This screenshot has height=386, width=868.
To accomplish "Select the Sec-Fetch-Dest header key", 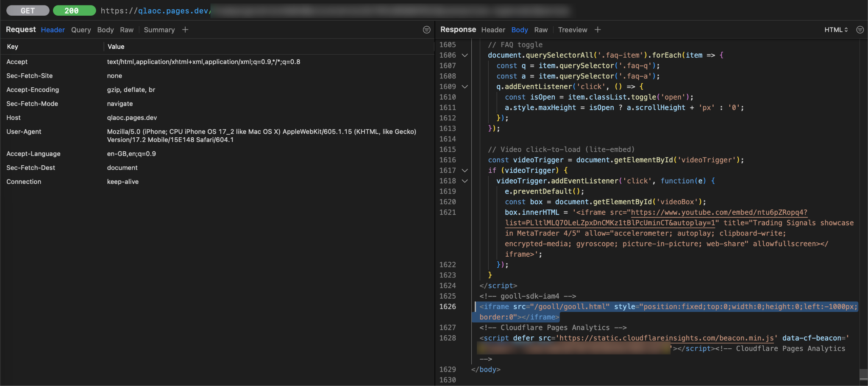I will coord(31,168).
